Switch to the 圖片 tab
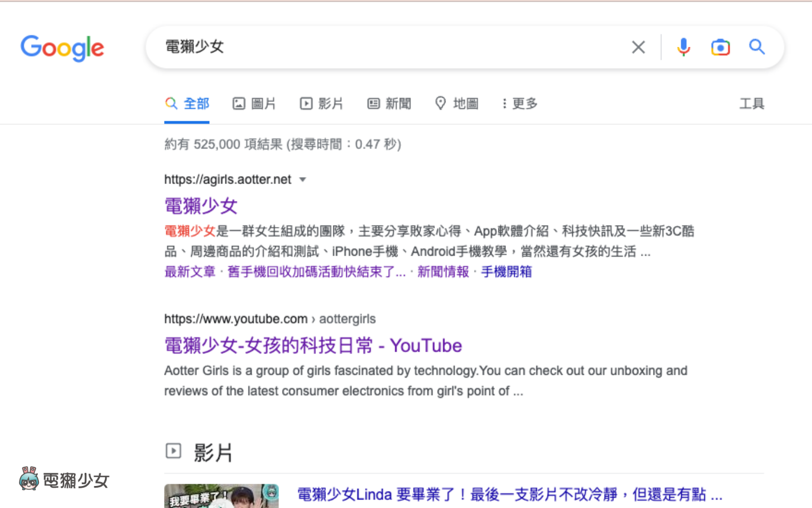The height and width of the screenshot is (508, 812). point(254,103)
